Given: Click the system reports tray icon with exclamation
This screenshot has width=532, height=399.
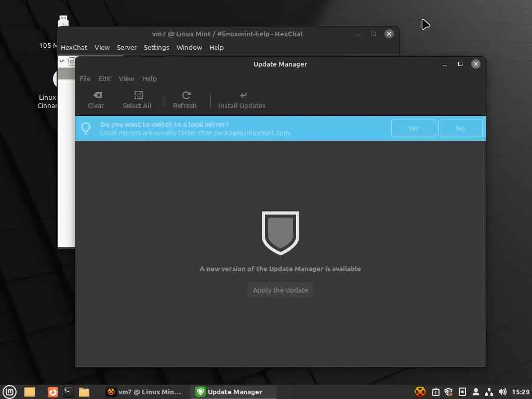Looking at the screenshot, I should 436,392.
